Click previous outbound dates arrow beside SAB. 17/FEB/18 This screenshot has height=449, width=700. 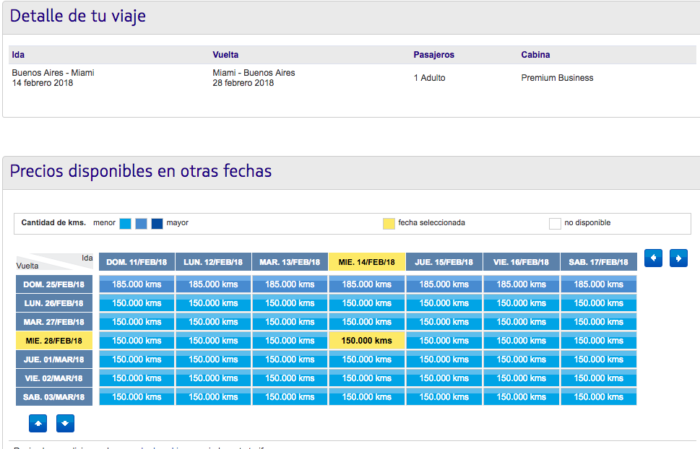(x=653, y=258)
